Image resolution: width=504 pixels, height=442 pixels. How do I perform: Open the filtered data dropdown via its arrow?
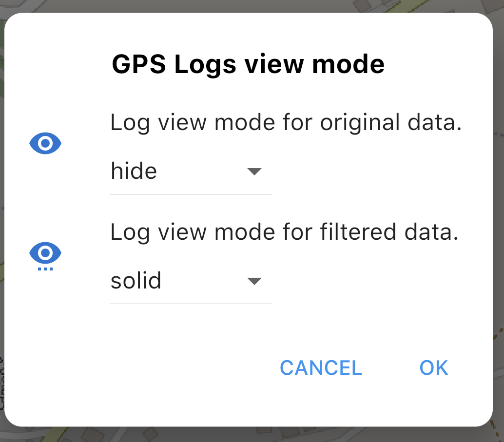[x=254, y=281]
